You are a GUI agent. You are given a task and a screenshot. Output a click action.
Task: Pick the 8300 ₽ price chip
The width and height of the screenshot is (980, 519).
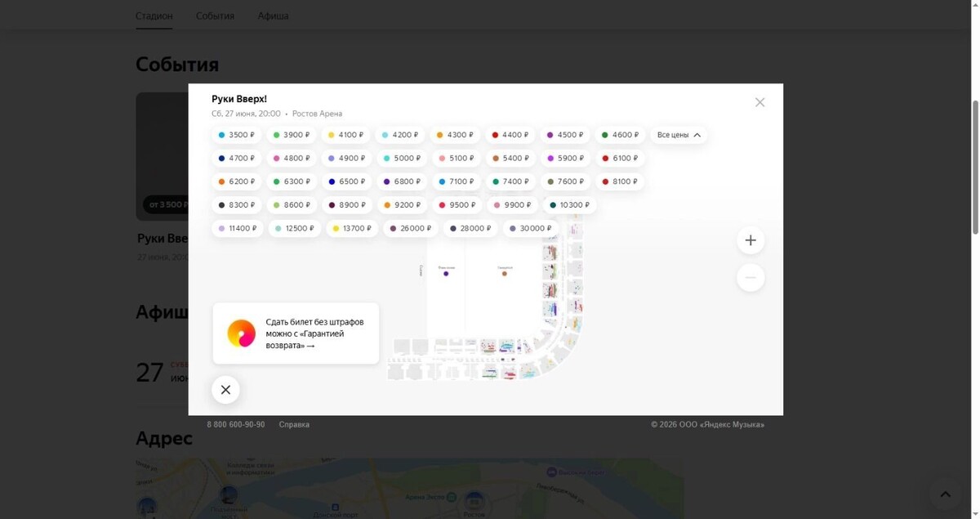[237, 205]
